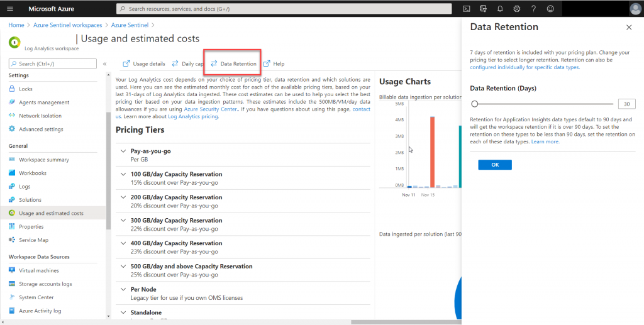Image resolution: width=644 pixels, height=325 pixels.
Task: Click Learn more link in Data Retention
Action: pyautogui.click(x=545, y=141)
